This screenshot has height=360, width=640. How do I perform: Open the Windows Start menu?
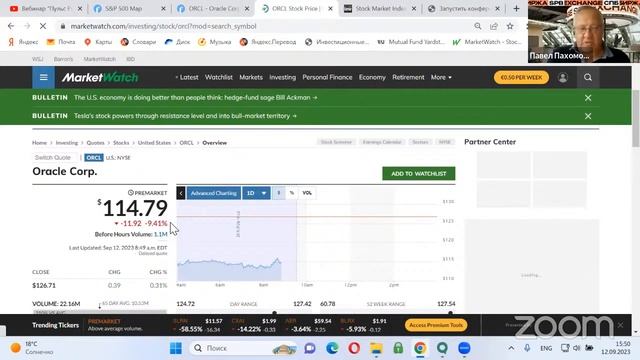click(176, 348)
